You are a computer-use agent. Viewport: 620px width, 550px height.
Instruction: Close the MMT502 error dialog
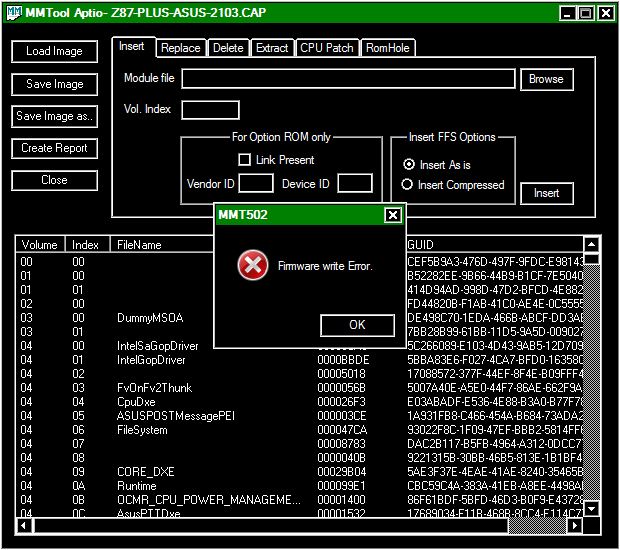click(393, 215)
